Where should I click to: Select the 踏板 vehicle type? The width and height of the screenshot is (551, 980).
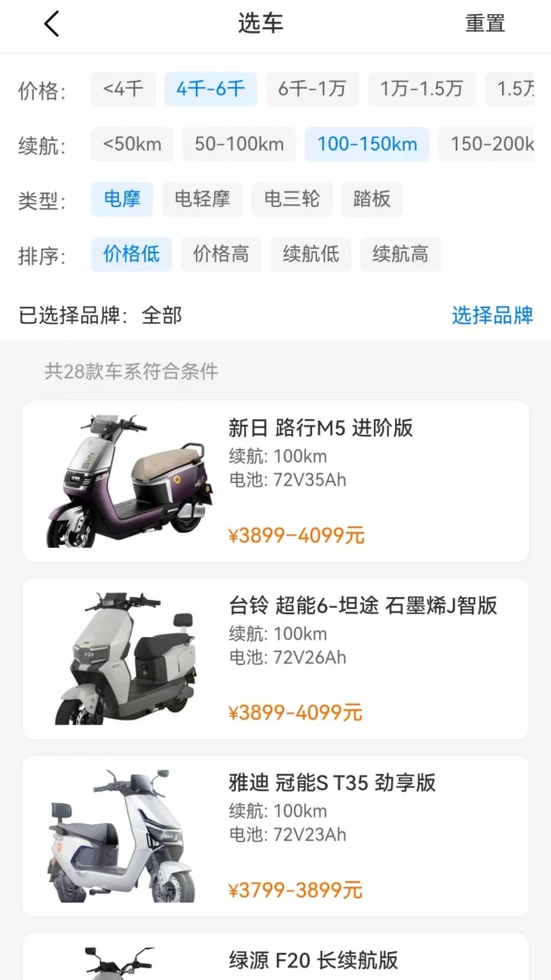click(x=372, y=200)
